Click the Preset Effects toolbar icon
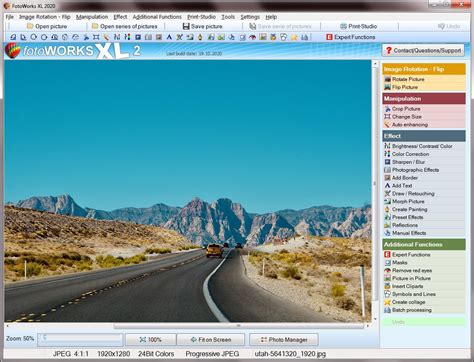 (x=211, y=37)
